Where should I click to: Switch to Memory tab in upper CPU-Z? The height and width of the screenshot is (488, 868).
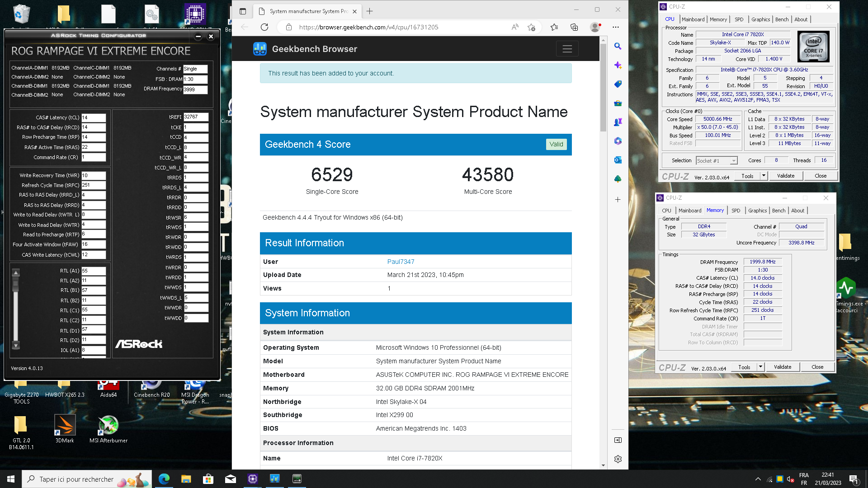(x=718, y=19)
